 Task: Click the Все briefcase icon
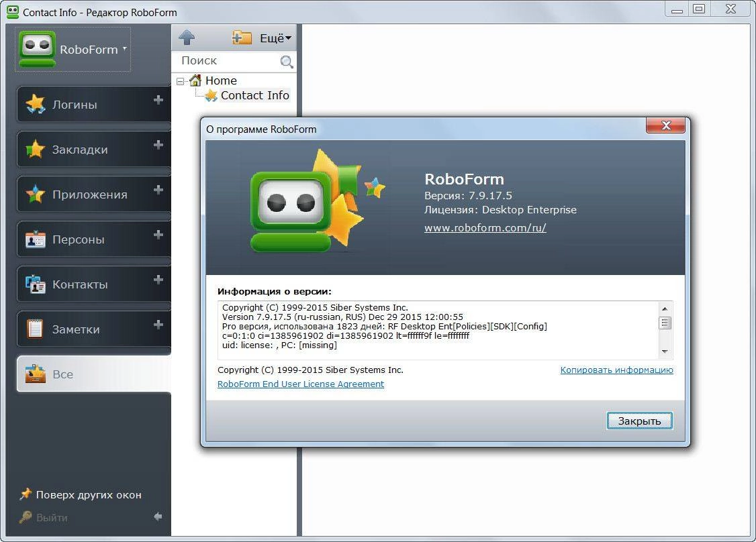tap(35, 374)
